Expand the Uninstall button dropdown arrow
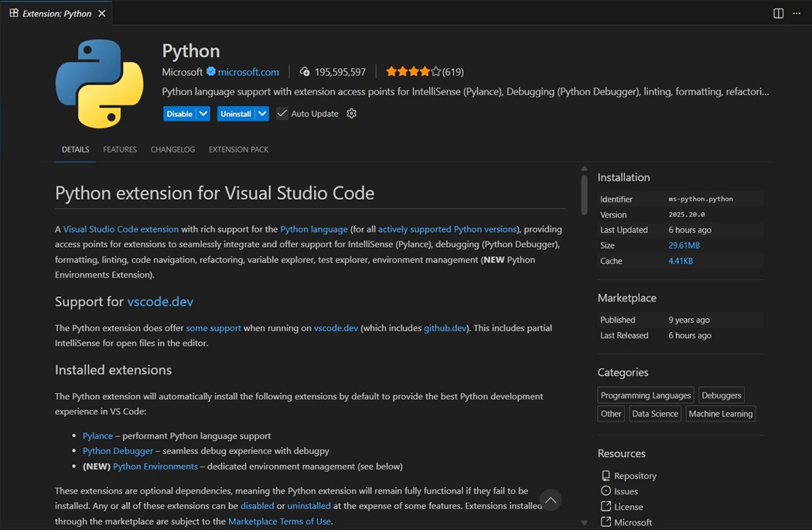The height and width of the screenshot is (530, 812). tap(263, 114)
